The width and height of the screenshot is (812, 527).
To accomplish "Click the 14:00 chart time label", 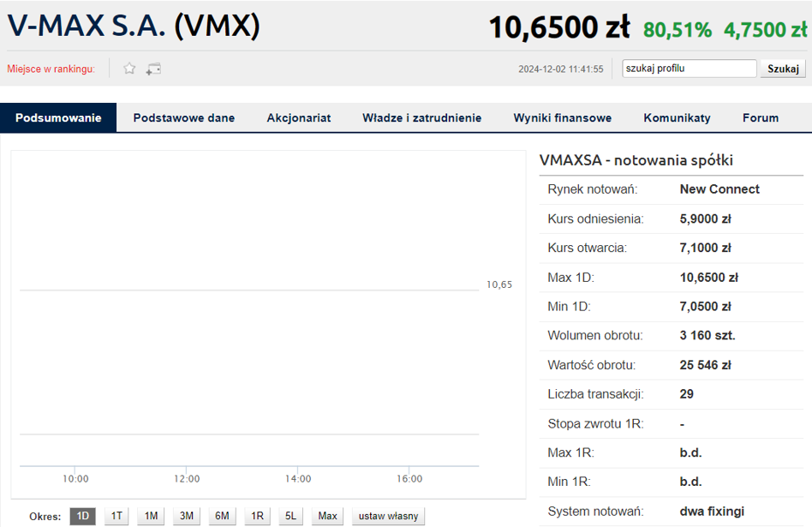I will 298,479.
